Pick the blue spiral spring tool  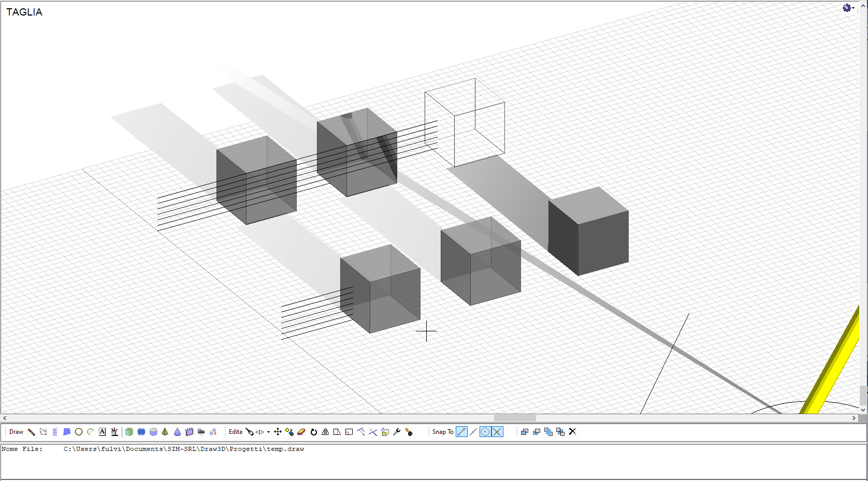pyautogui.click(x=55, y=432)
